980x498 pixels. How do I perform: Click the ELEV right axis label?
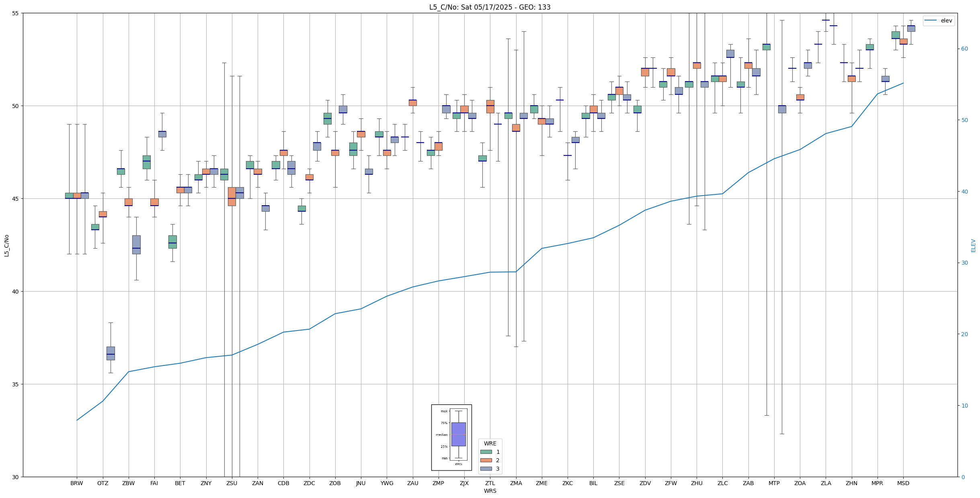[973, 245]
